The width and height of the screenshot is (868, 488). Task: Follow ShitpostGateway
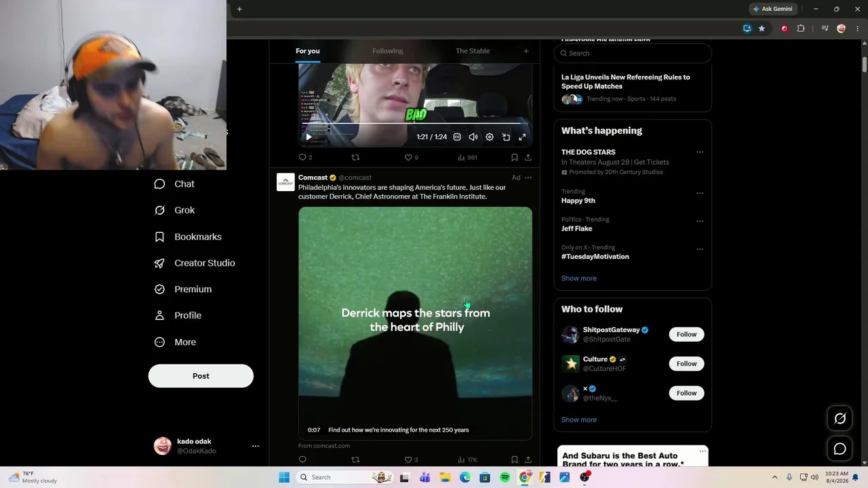click(686, 334)
